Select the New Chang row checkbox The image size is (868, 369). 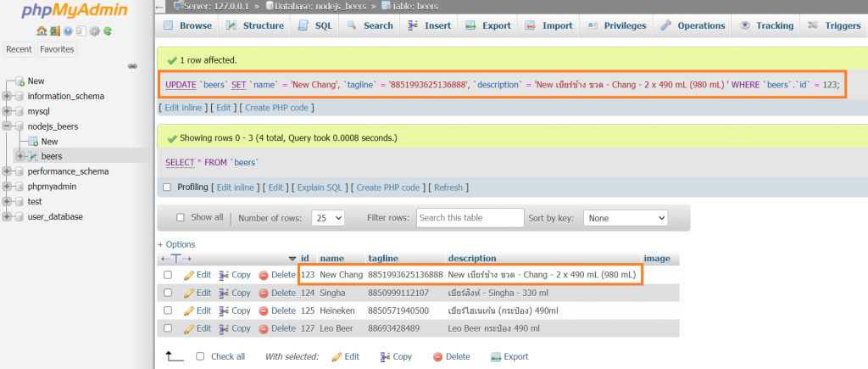click(x=168, y=275)
